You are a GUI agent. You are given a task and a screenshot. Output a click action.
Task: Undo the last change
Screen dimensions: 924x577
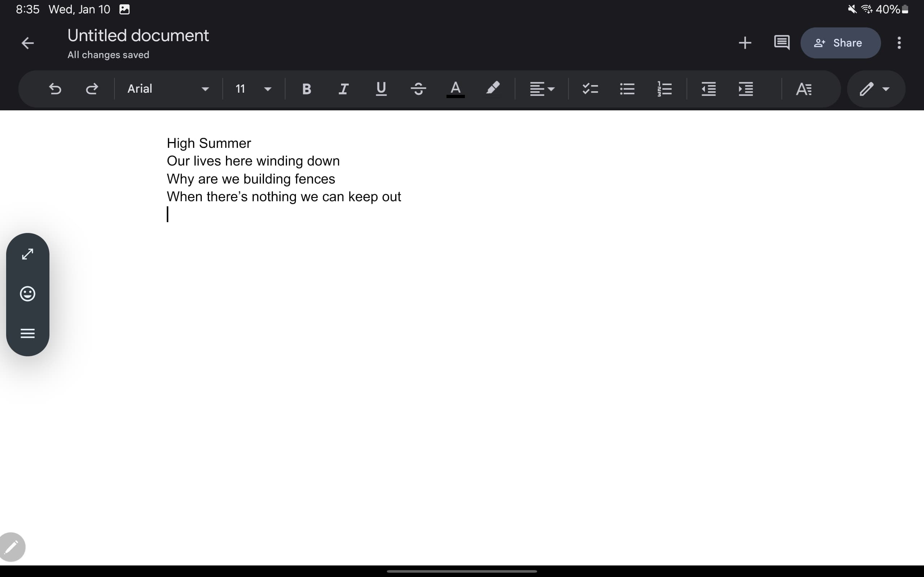[x=55, y=89]
